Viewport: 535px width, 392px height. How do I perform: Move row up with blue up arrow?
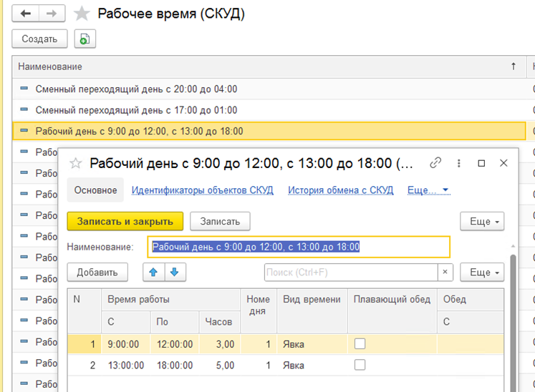click(153, 272)
